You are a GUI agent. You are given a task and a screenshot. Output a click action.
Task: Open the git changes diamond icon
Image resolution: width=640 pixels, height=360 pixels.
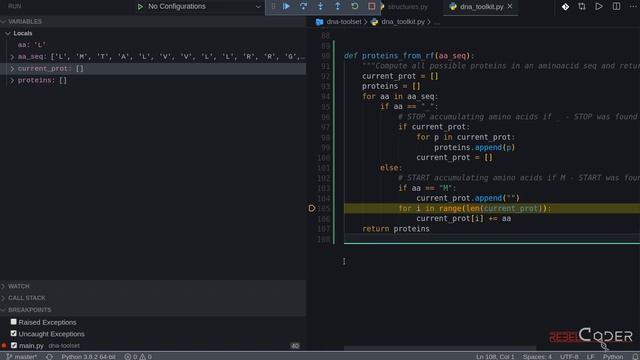565,7
